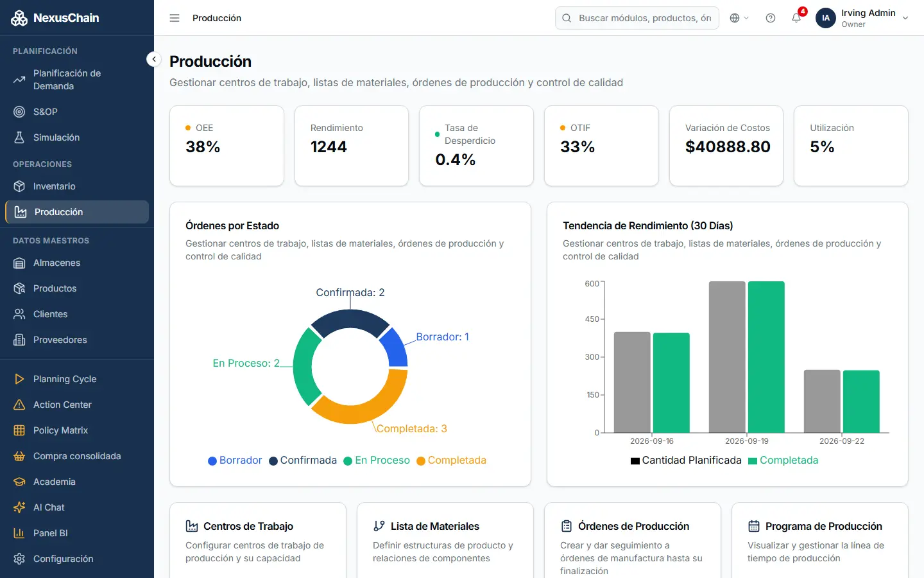Click the Producción factory icon in sidebar

(21, 212)
